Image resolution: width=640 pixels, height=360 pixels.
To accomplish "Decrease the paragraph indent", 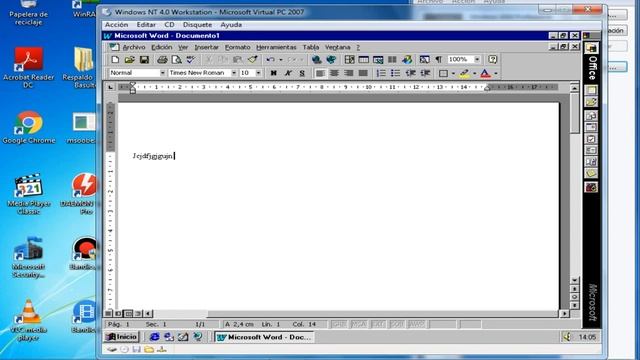I will click(x=410, y=73).
